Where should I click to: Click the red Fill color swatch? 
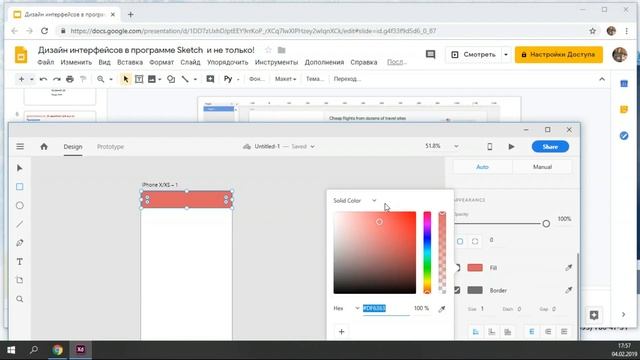[475, 268]
